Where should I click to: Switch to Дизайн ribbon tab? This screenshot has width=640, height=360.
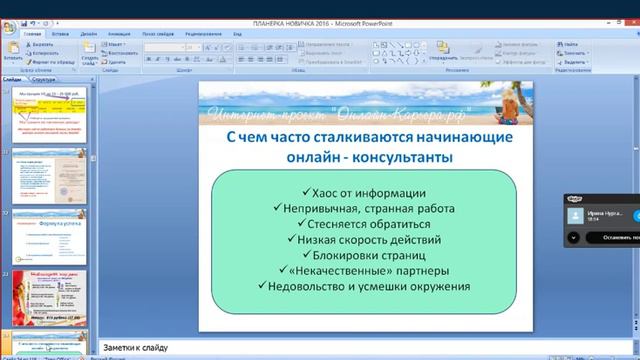(x=89, y=34)
